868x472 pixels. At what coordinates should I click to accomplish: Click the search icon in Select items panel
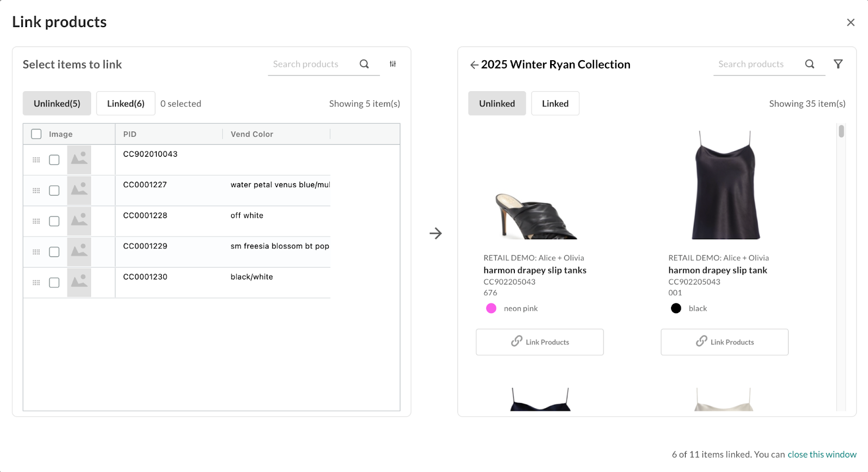pyautogui.click(x=364, y=64)
